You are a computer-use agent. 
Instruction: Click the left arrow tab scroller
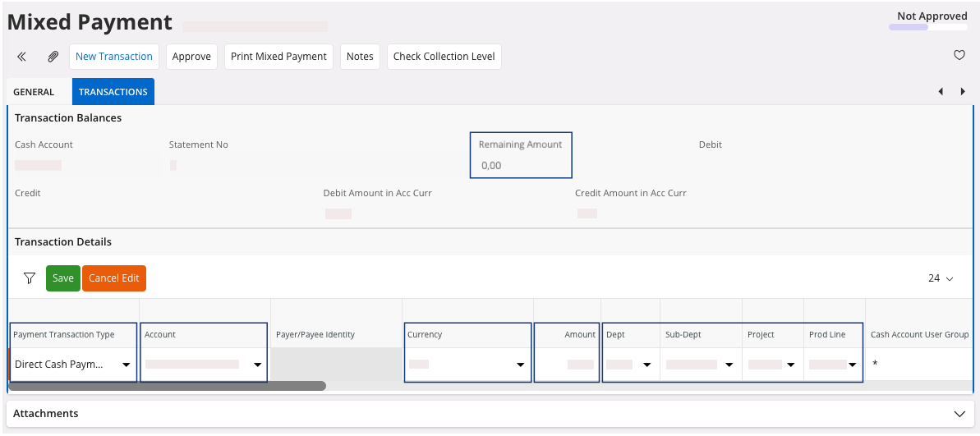[x=941, y=92]
